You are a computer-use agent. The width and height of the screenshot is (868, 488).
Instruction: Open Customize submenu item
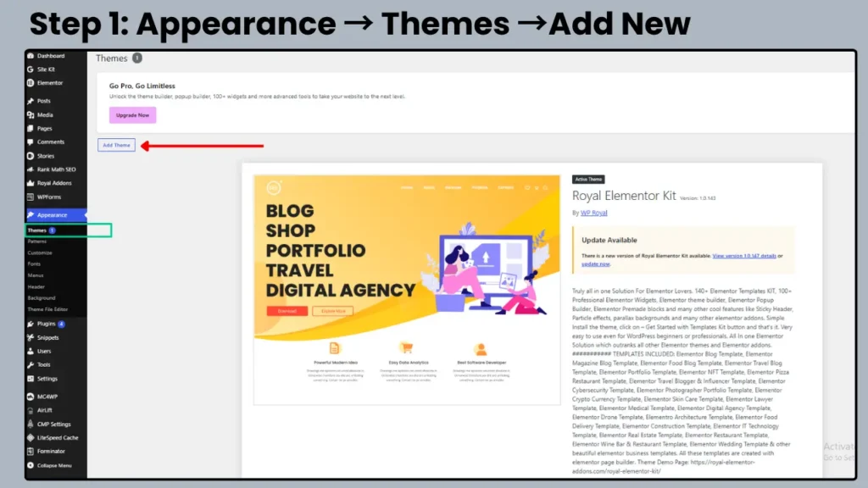40,252
